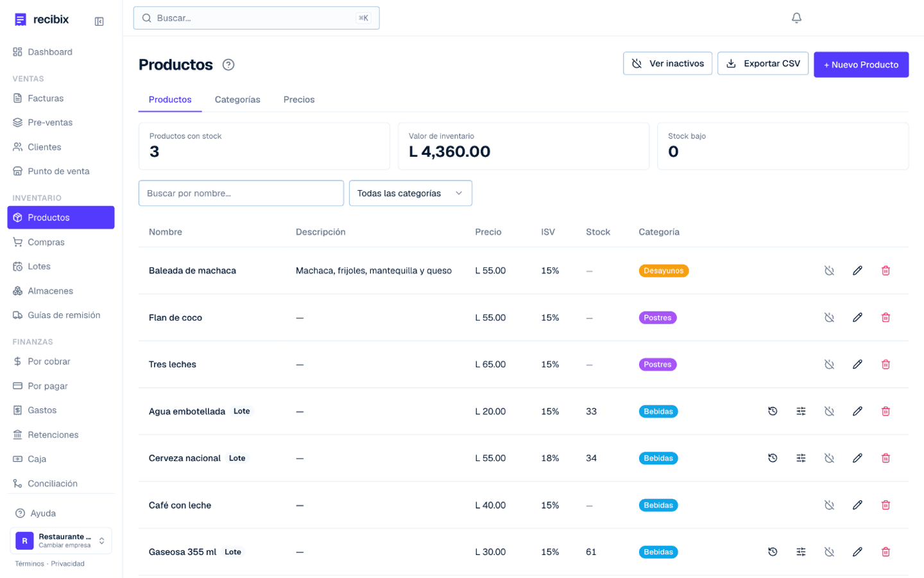Show inactive products with Ver inactivos
This screenshot has width=924, height=578.
667,64
